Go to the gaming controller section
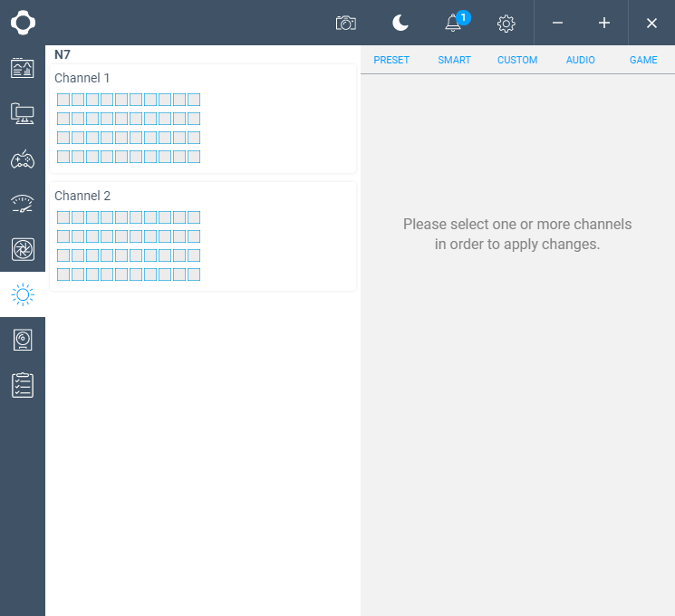This screenshot has height=616, width=675. tap(23, 159)
